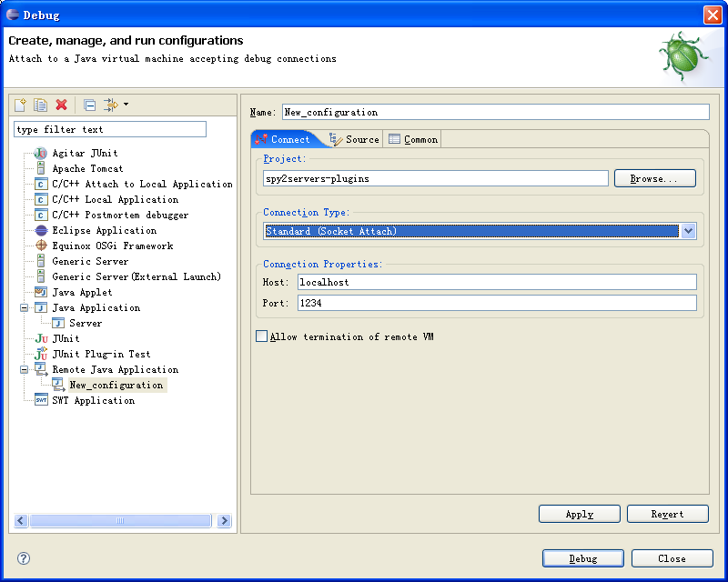
Task: Click the C/C++ Local Application icon
Action: pyautogui.click(x=41, y=199)
